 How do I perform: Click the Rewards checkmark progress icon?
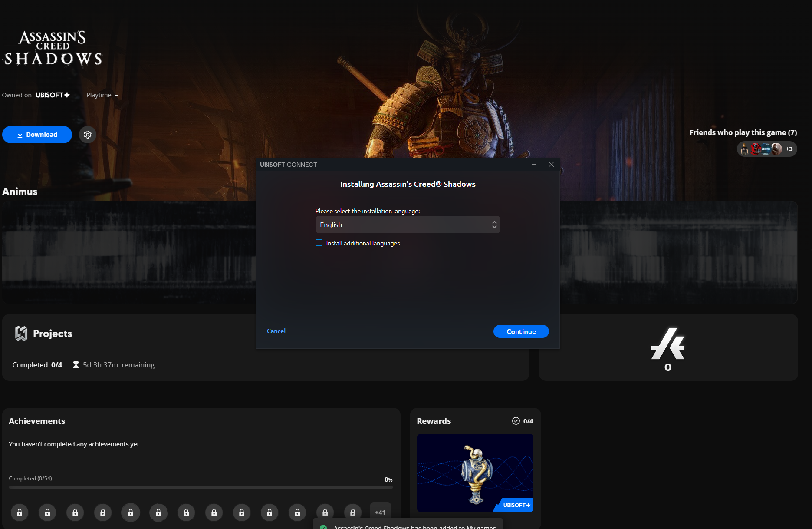point(516,421)
